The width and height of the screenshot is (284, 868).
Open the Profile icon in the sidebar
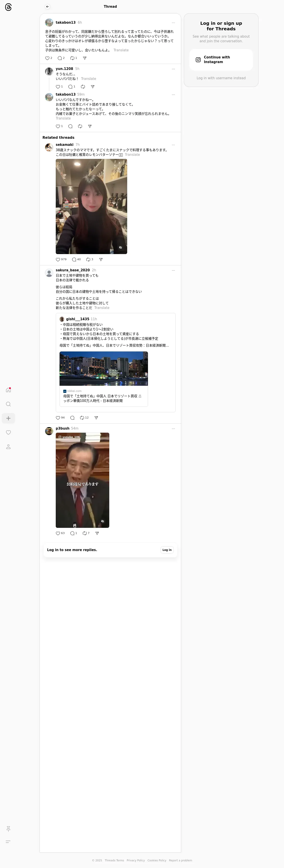coord(8,446)
